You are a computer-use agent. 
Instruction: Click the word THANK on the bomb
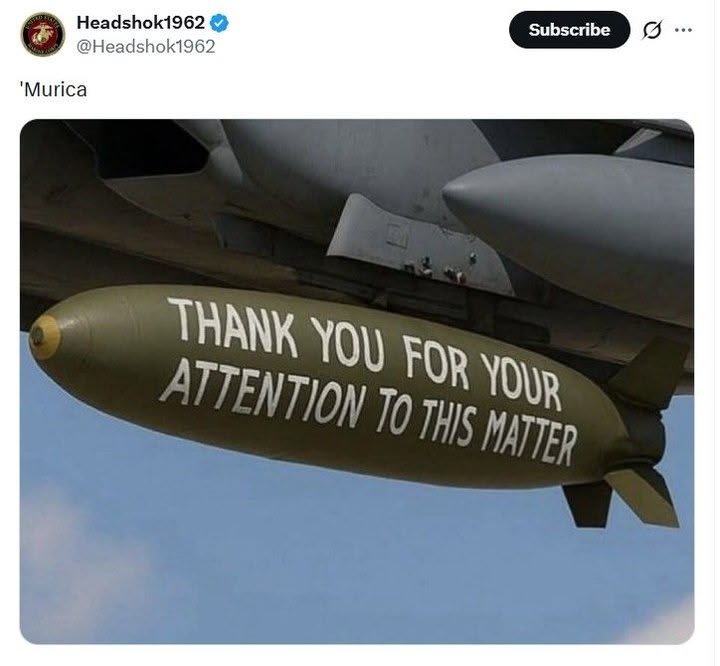point(232,327)
